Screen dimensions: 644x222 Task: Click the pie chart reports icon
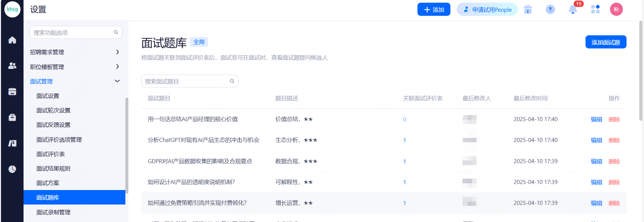(12, 169)
